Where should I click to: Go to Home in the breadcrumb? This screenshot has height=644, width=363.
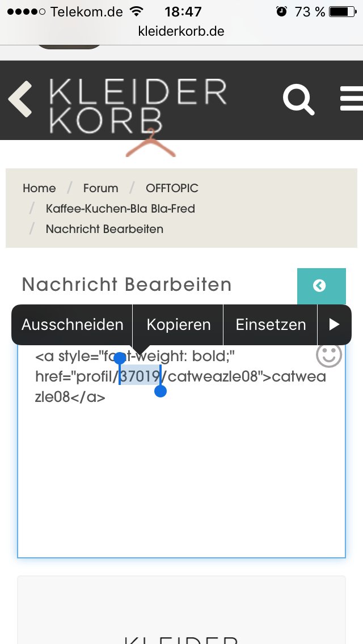point(39,188)
